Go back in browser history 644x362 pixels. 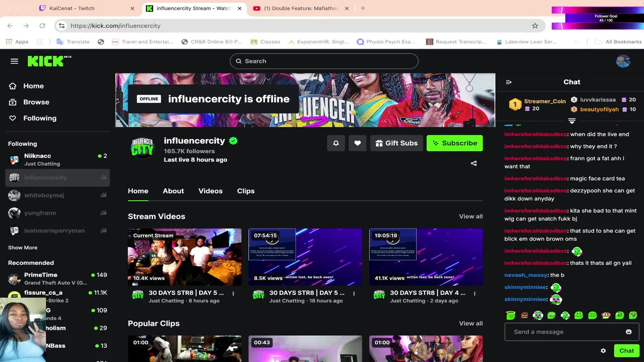pyautogui.click(x=10, y=26)
